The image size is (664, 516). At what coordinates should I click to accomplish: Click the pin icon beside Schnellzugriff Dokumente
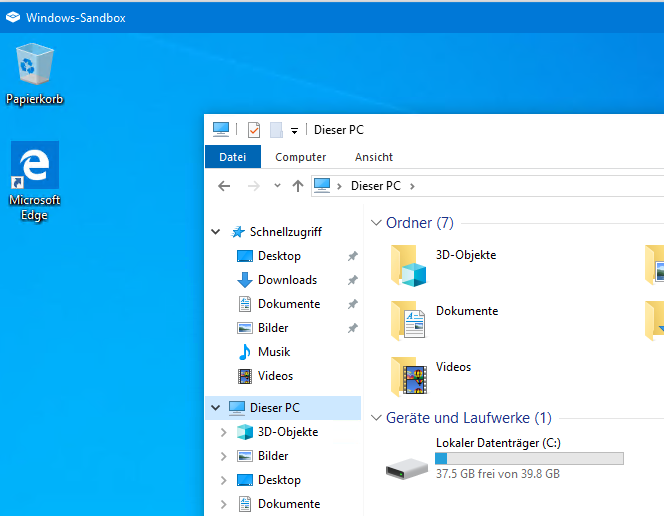point(352,304)
